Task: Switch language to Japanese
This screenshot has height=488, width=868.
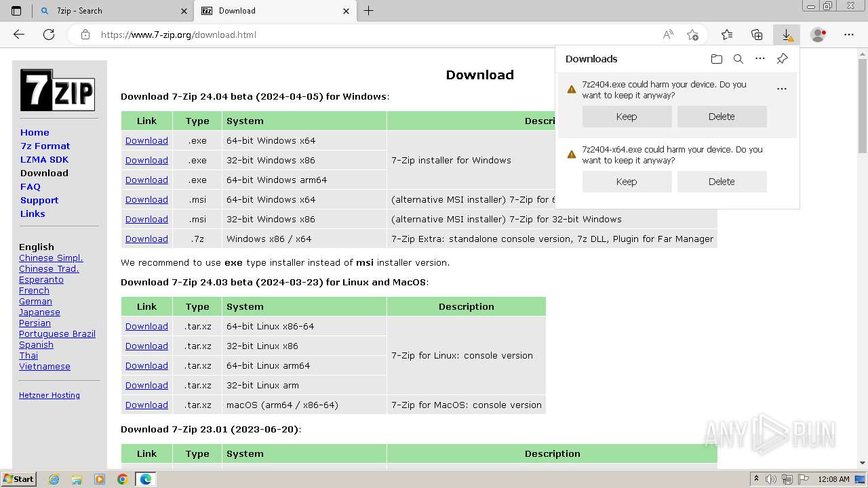Action: tap(39, 312)
